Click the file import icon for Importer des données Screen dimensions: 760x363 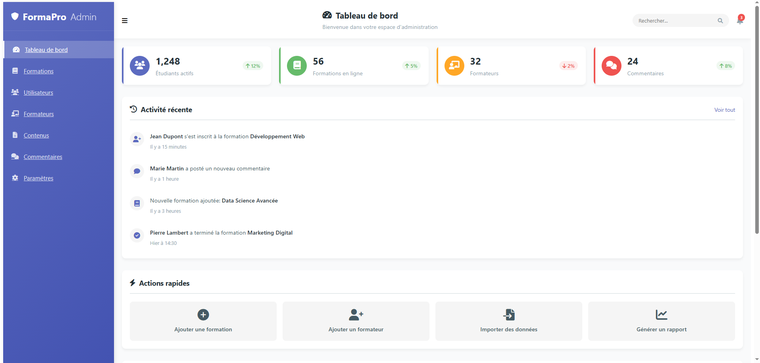508,315
